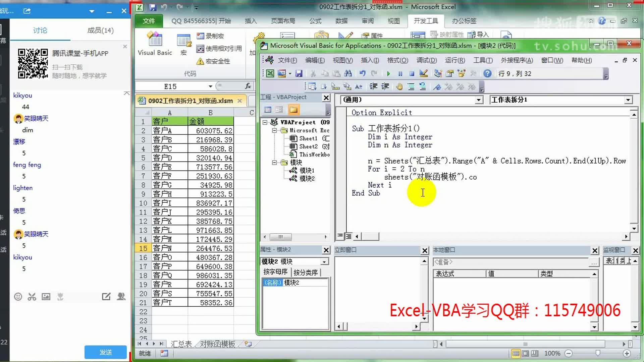Select the 开发工具 ribbon tab
Screen dimensions: 644x362
click(x=426, y=21)
